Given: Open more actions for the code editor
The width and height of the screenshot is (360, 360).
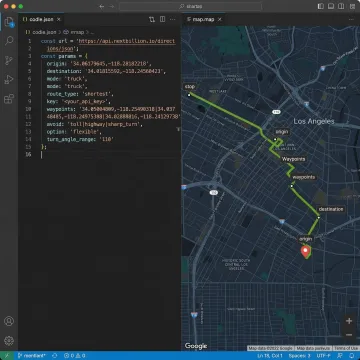Looking at the screenshot, I should point(173,19).
